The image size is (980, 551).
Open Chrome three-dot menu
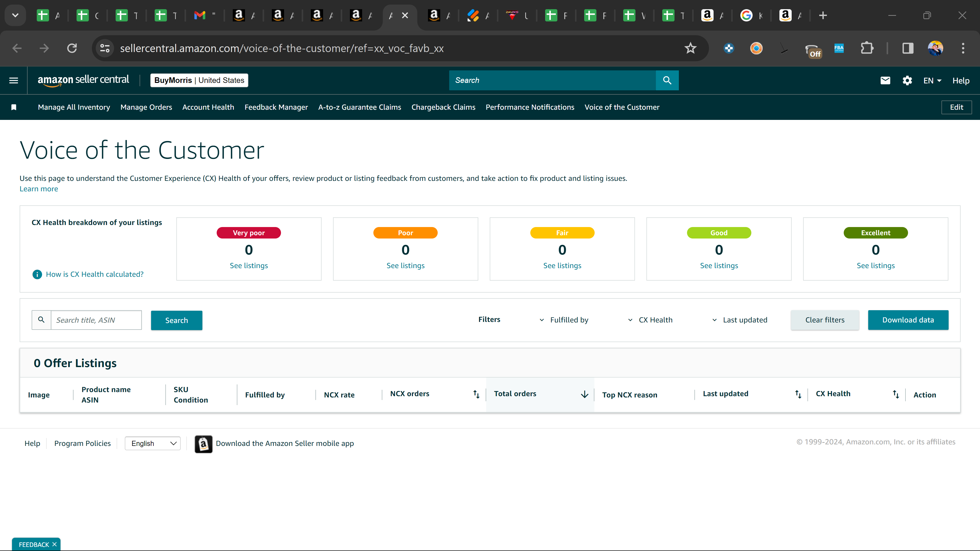pyautogui.click(x=963, y=48)
